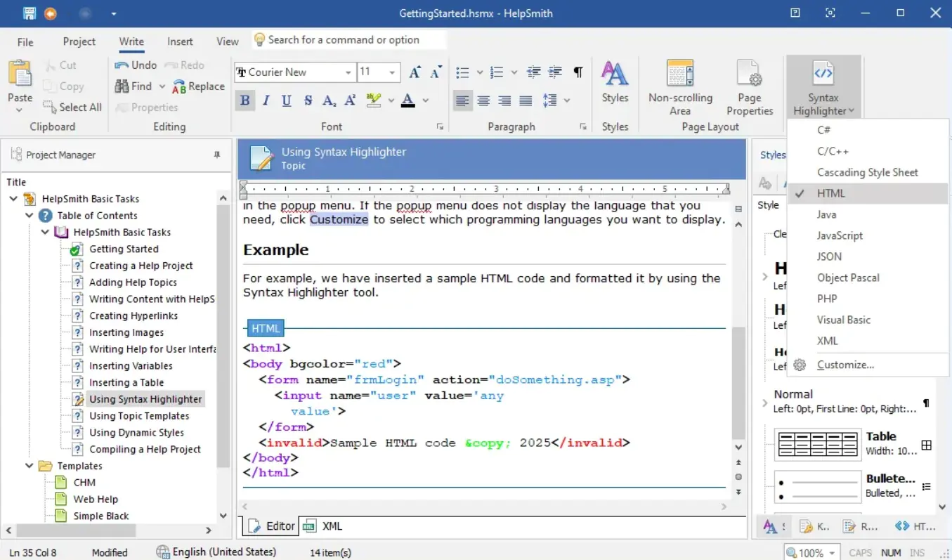Open zoom 100% dropdown

coord(833,552)
